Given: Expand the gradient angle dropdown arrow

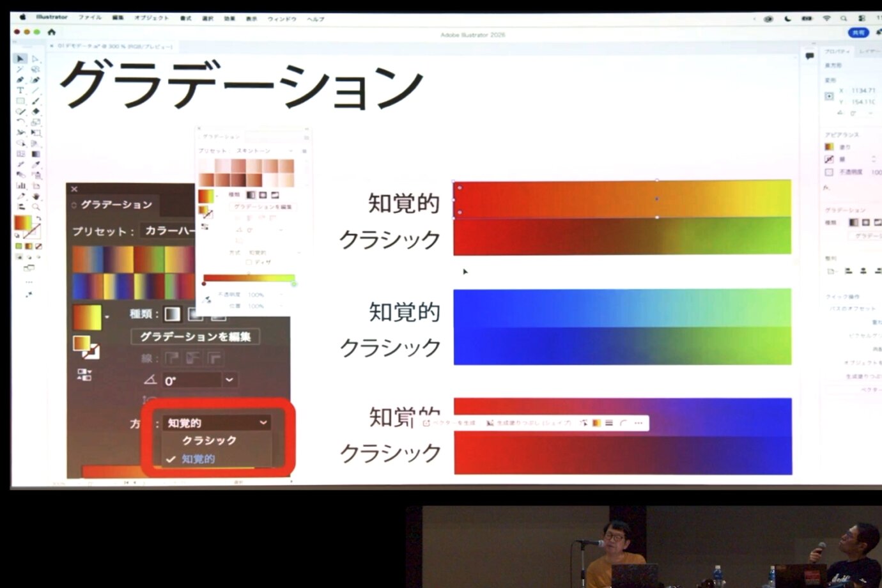Looking at the screenshot, I should click(x=229, y=380).
